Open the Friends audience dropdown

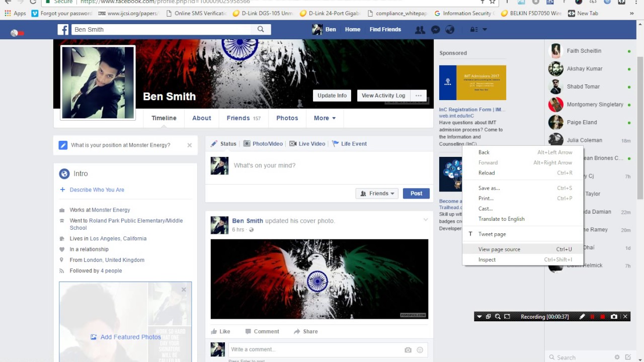click(x=377, y=194)
